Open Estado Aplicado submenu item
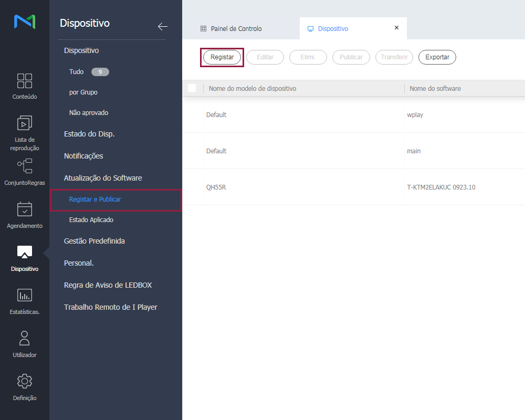Viewport: 525px width, 420px height. tap(91, 220)
